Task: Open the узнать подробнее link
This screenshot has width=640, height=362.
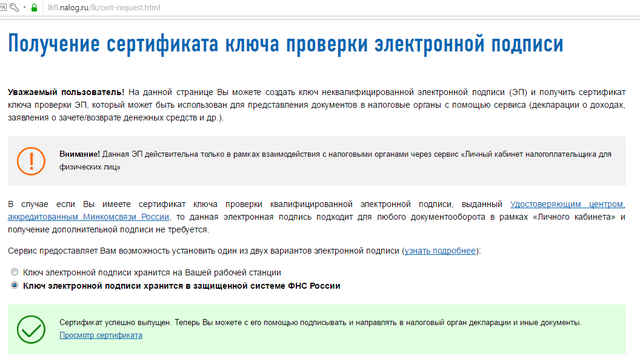Action: coord(440,251)
